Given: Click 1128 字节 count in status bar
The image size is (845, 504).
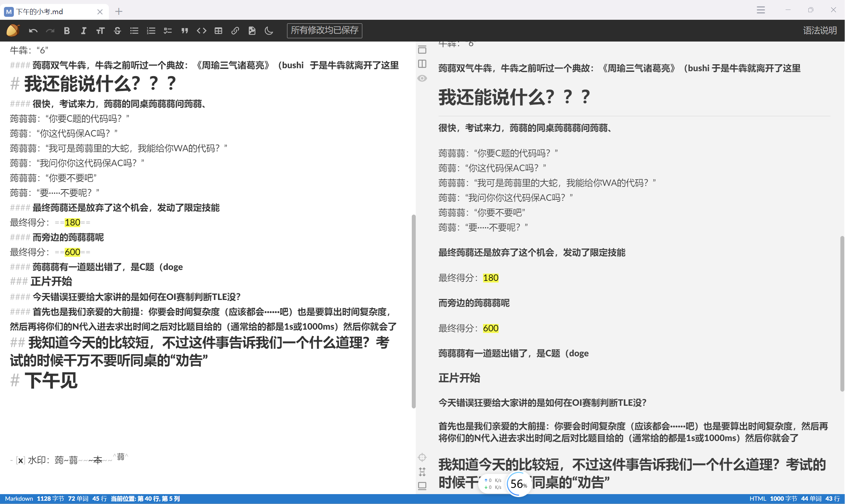Looking at the screenshot, I should (50, 499).
